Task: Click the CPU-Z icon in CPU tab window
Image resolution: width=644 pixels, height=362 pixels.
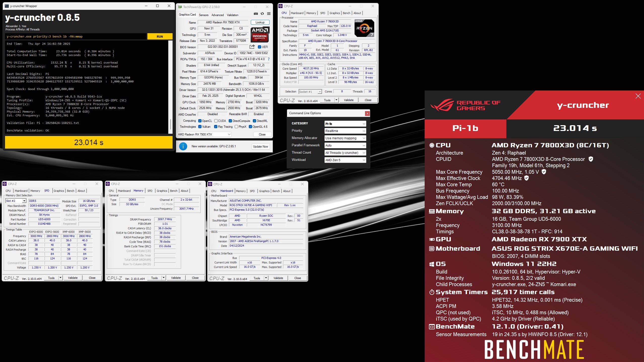Action: pos(280,6)
